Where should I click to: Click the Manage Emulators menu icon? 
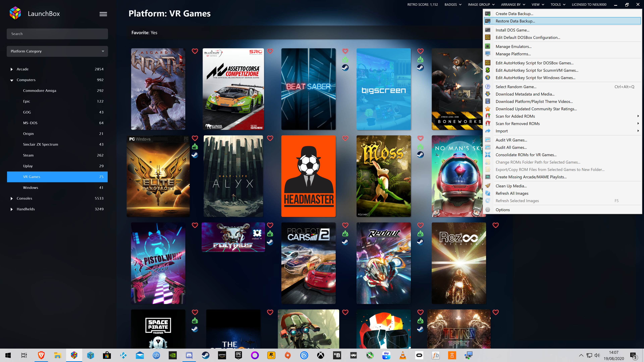[x=488, y=46]
